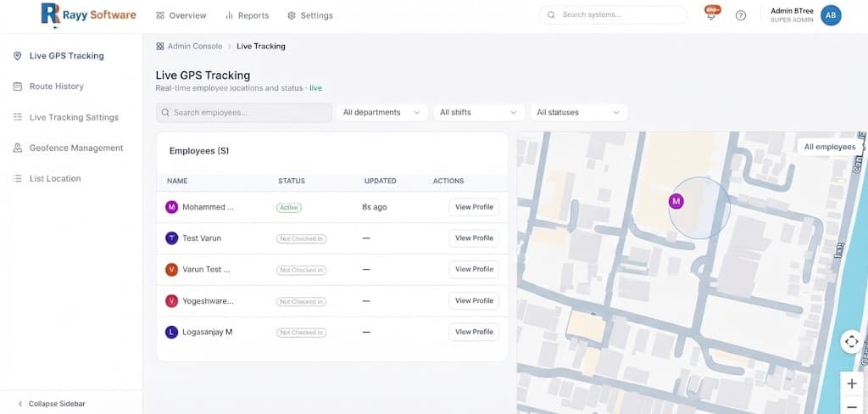Screen dimensions: 868x414
Task: Click the Geofence Management icon
Action: (x=17, y=148)
